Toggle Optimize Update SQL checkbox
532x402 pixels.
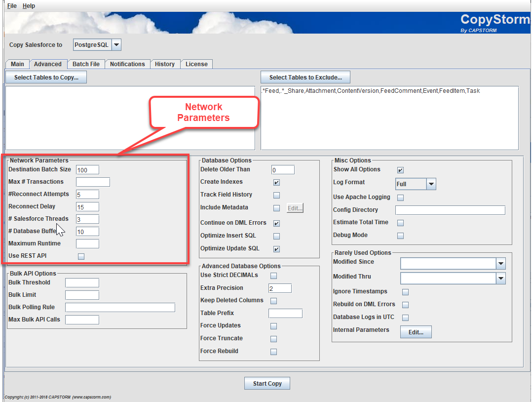point(276,249)
